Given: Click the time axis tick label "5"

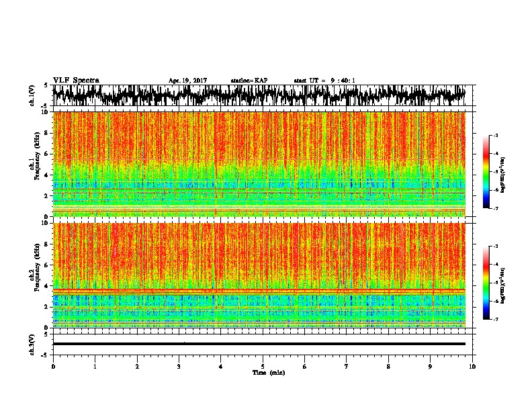Looking at the screenshot, I should [263, 367].
